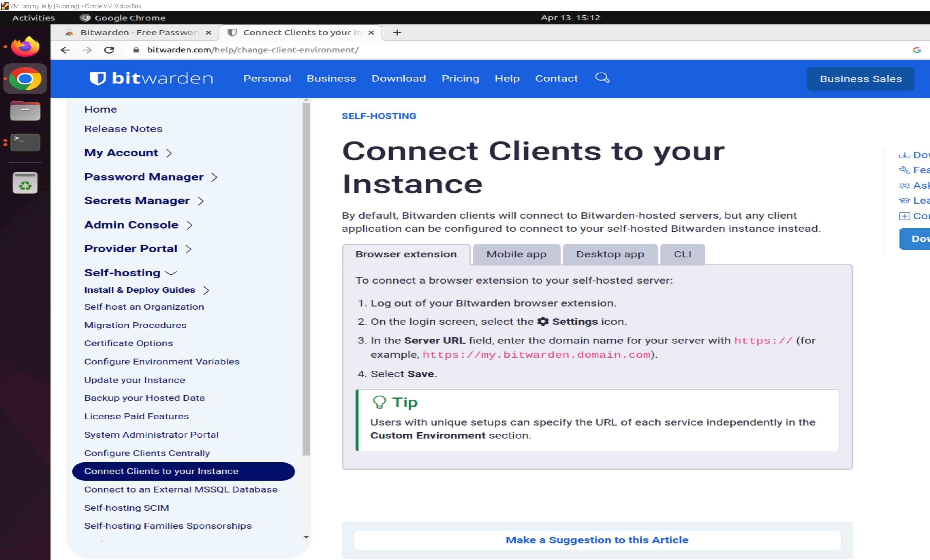
Task: Click the sidebar vertical scrollbar
Action: (306, 279)
